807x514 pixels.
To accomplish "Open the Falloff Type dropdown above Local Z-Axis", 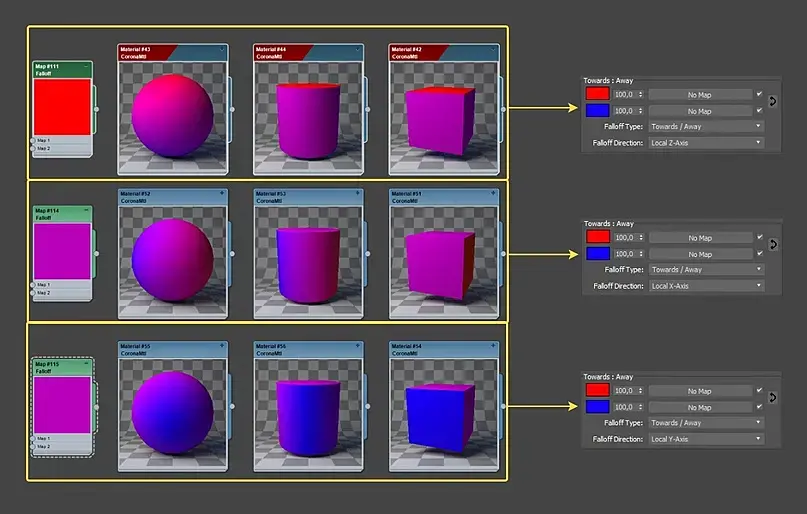I will pyautogui.click(x=706, y=127).
